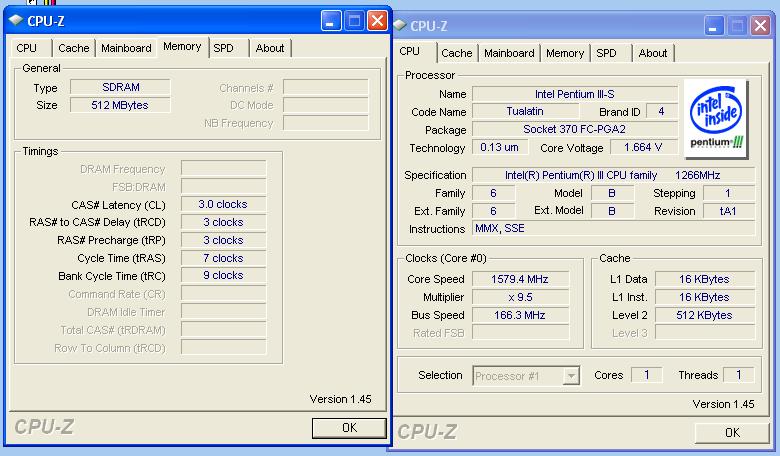Expand the Processor #1 selection dropdown
This screenshot has height=456, width=780.
572,376
